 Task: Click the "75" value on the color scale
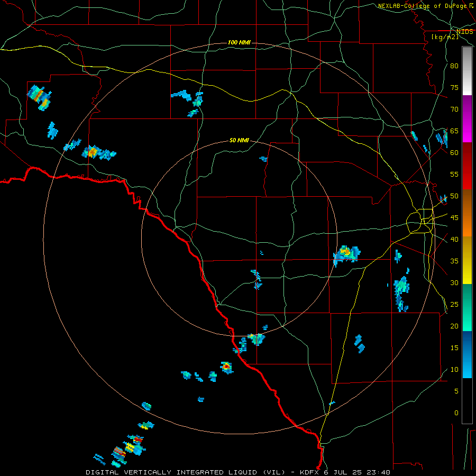tap(454, 88)
